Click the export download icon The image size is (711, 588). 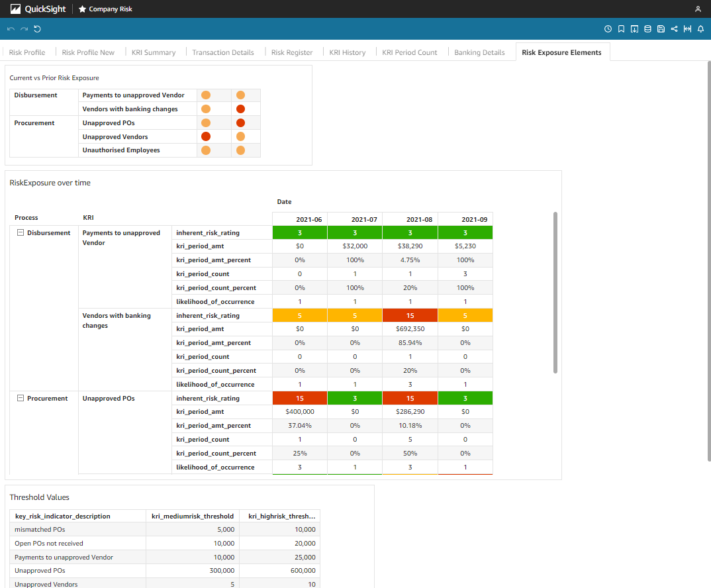pyautogui.click(x=634, y=29)
